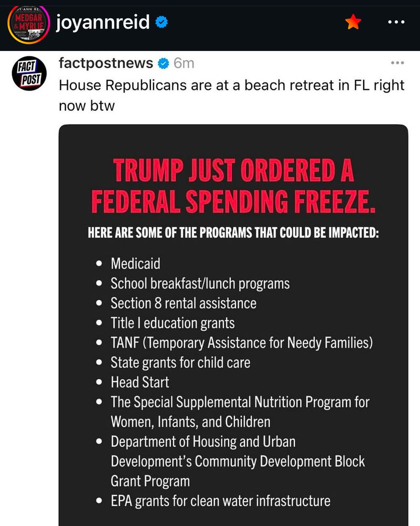Viewport: 420px width, 526px height.
Task: Click the State grants for child care item
Action: (x=180, y=362)
